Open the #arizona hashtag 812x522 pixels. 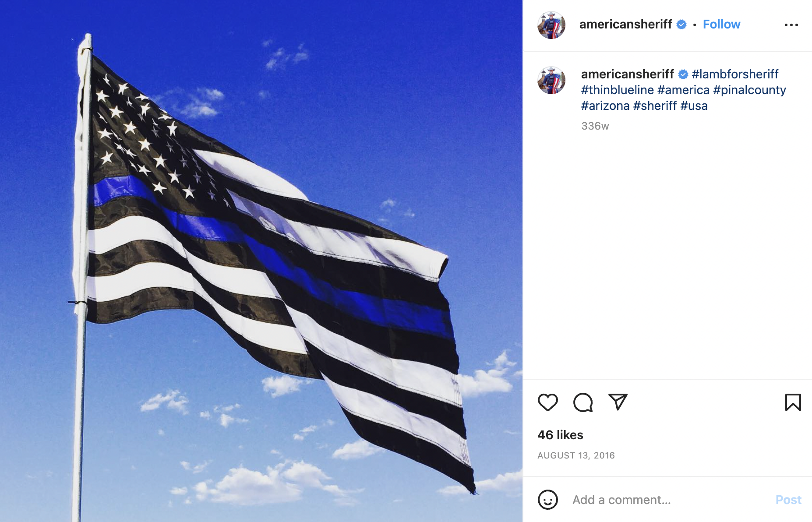coord(605,106)
